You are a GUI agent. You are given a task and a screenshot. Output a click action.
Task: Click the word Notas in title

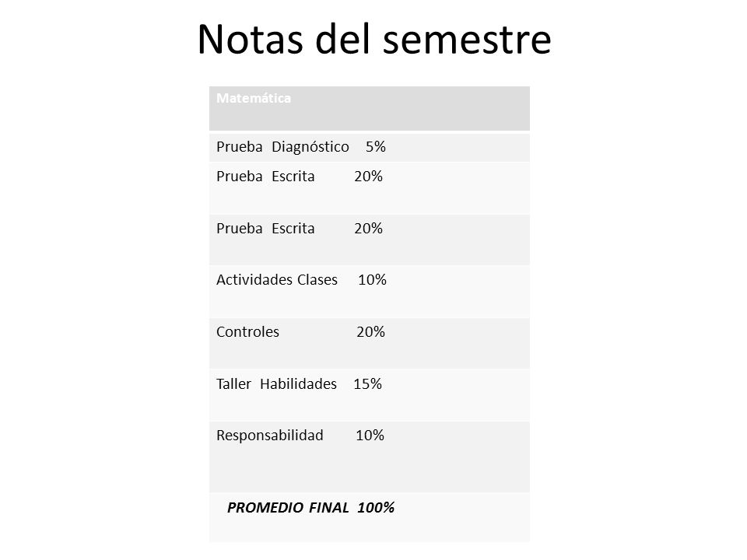(250, 39)
